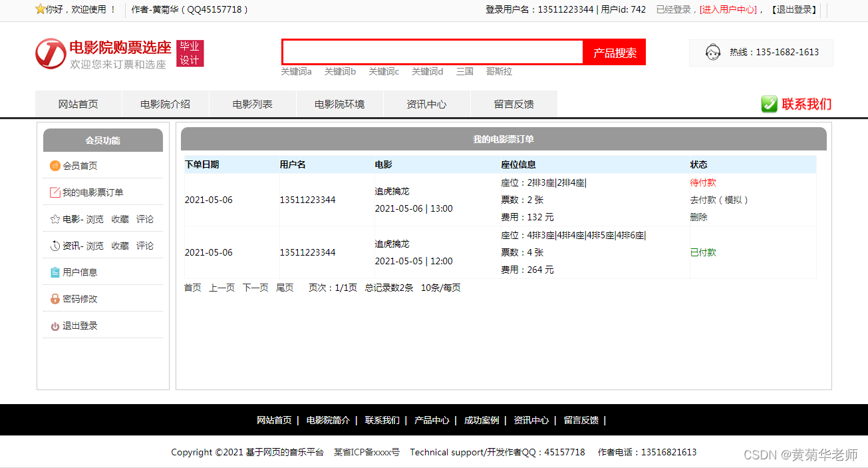Open movie 追虎擒龙 in the 2021-05-06 order
The image size is (868, 468).
(x=392, y=191)
